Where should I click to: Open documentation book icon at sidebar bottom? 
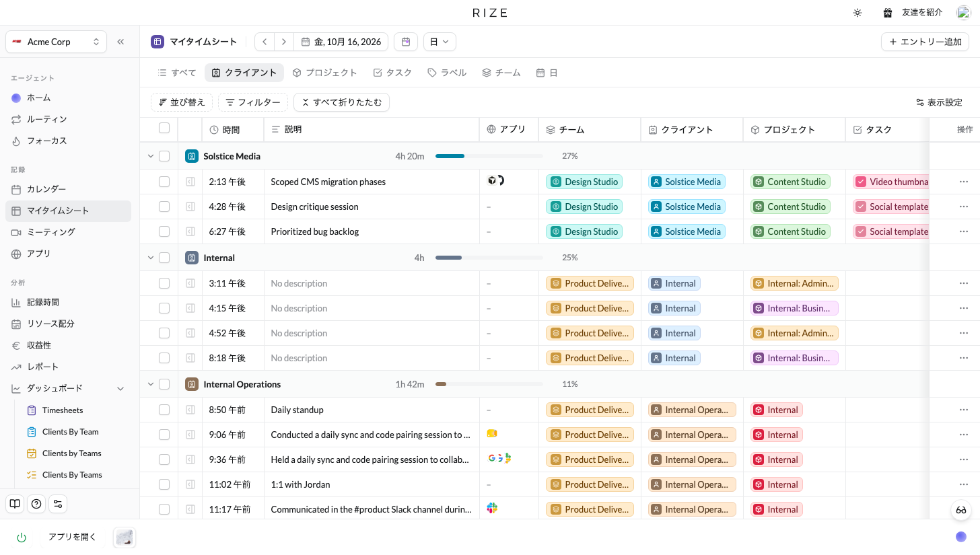15,503
